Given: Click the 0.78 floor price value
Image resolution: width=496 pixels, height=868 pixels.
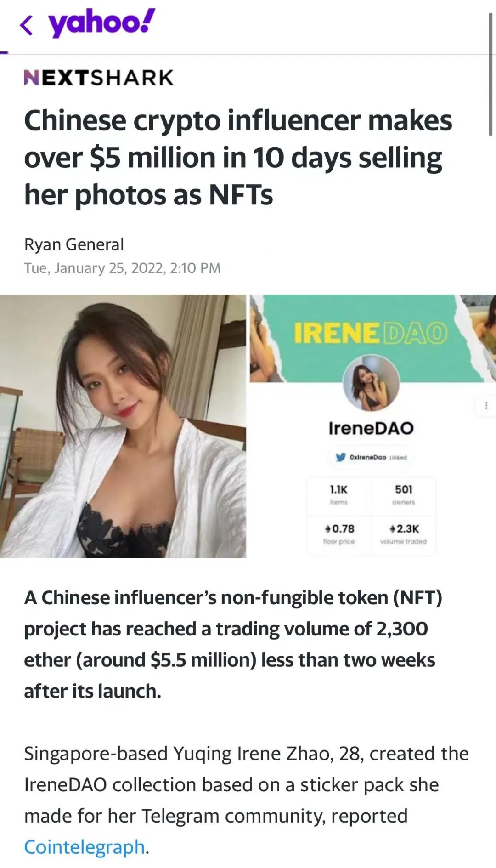Looking at the screenshot, I should [343, 529].
